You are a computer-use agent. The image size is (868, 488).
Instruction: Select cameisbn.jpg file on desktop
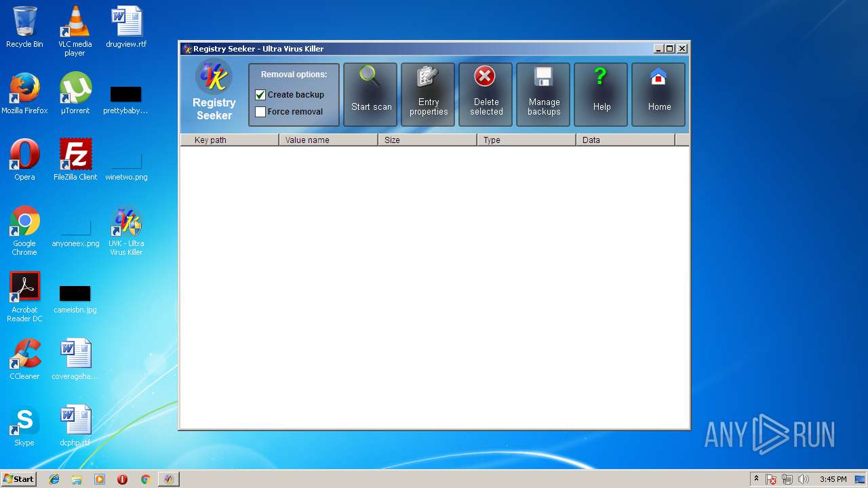(x=75, y=299)
